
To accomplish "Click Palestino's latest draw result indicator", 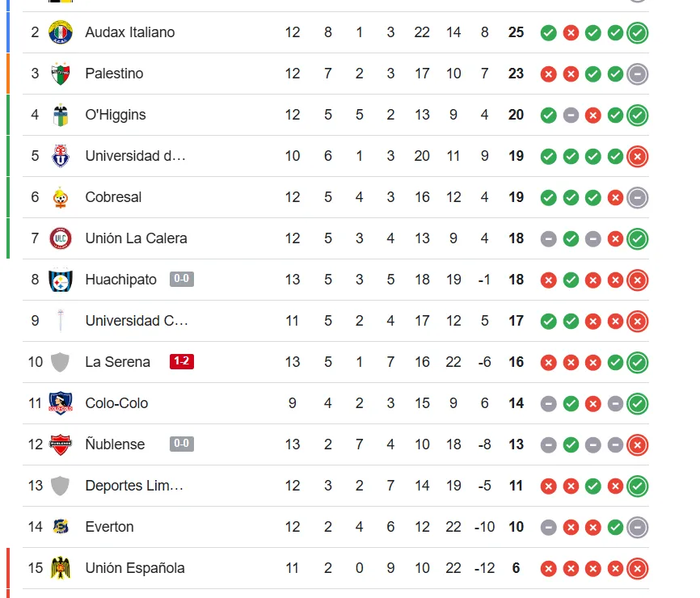I will [x=638, y=74].
